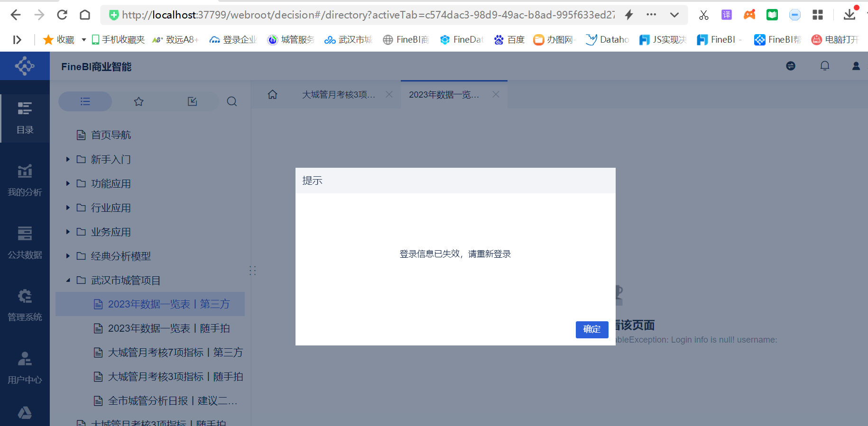The height and width of the screenshot is (426, 868).
Task: Open the FineDat bookmark
Action: pos(462,40)
